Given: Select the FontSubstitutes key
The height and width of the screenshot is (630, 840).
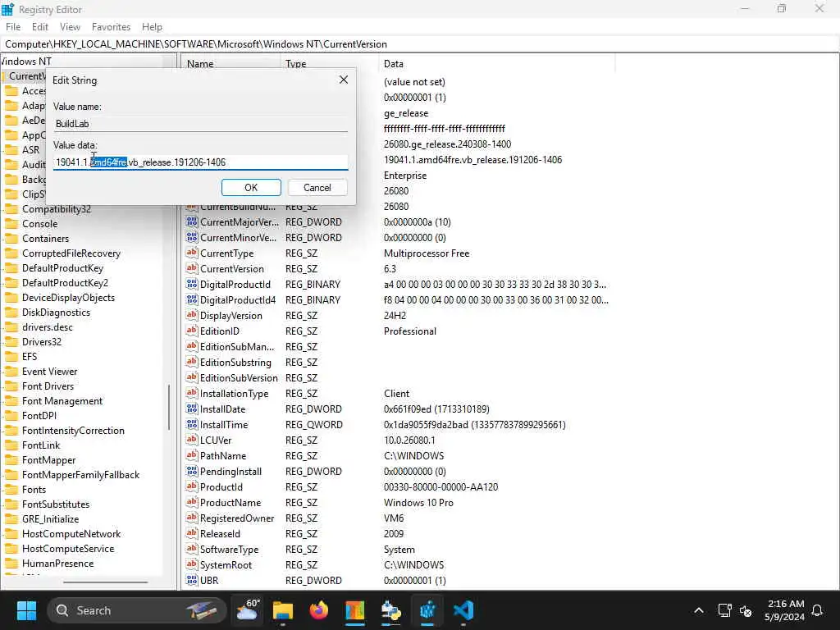Looking at the screenshot, I should point(56,504).
